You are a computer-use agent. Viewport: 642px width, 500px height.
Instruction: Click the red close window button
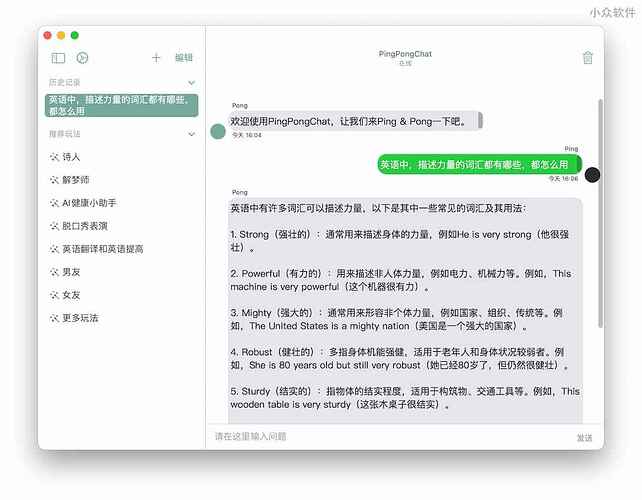47,36
